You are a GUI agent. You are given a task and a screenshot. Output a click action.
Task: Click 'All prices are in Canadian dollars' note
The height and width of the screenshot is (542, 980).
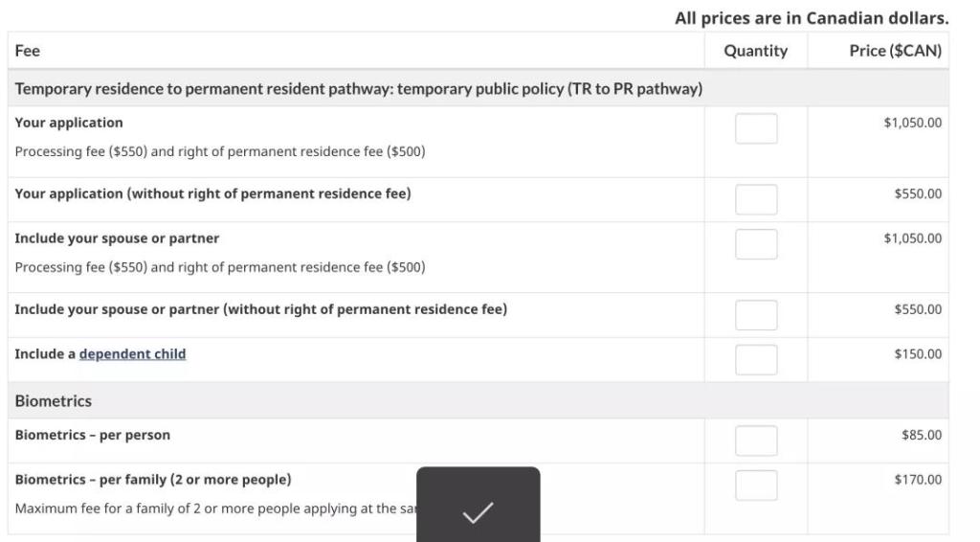(812, 18)
